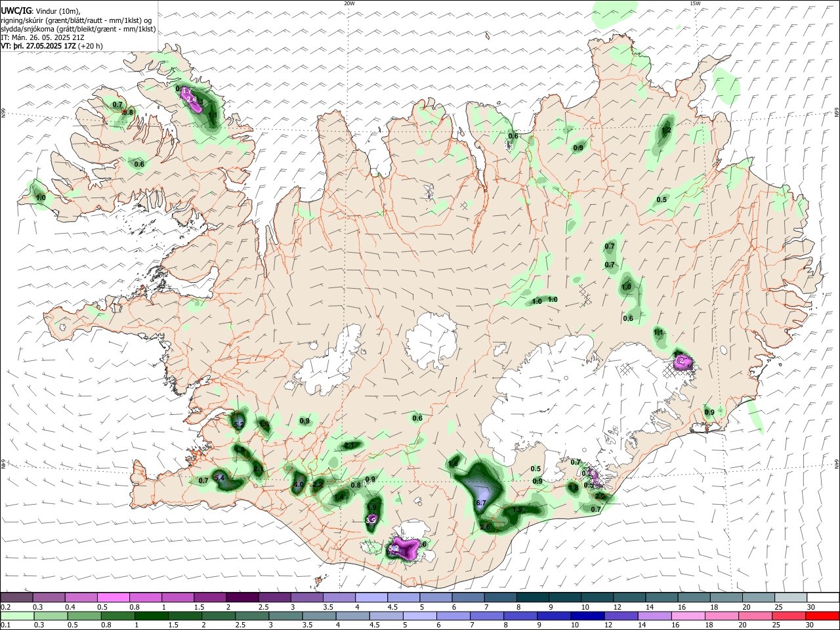Click the '20W' longitude label

(350, 3)
